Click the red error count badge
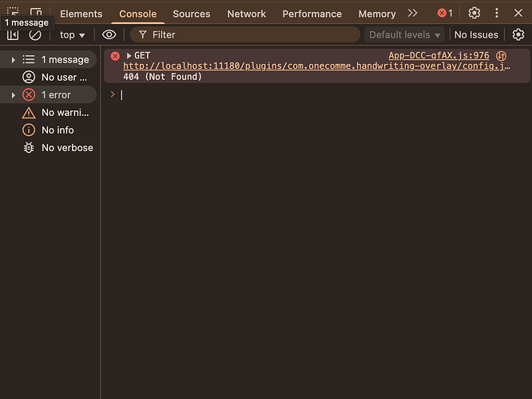Screen dimensions: 532x399 (445, 14)
